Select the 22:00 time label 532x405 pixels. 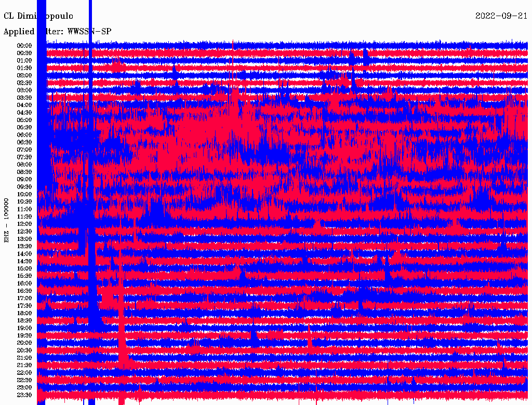coord(24,373)
